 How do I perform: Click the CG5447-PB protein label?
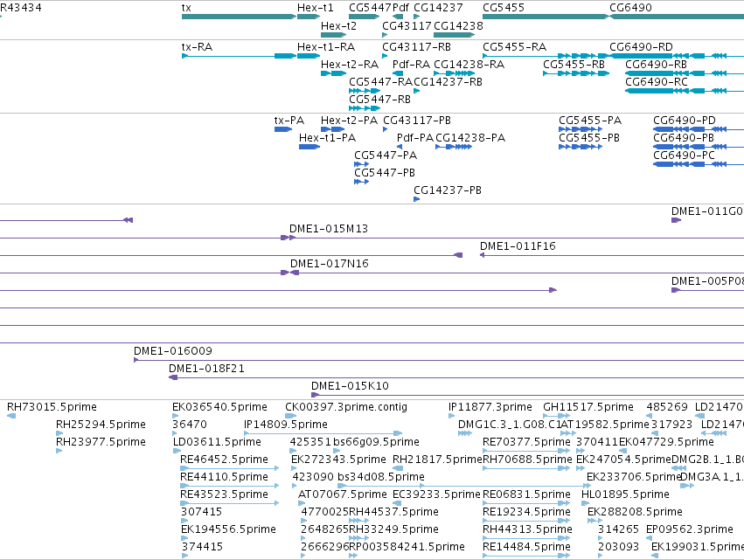pyautogui.click(x=385, y=173)
